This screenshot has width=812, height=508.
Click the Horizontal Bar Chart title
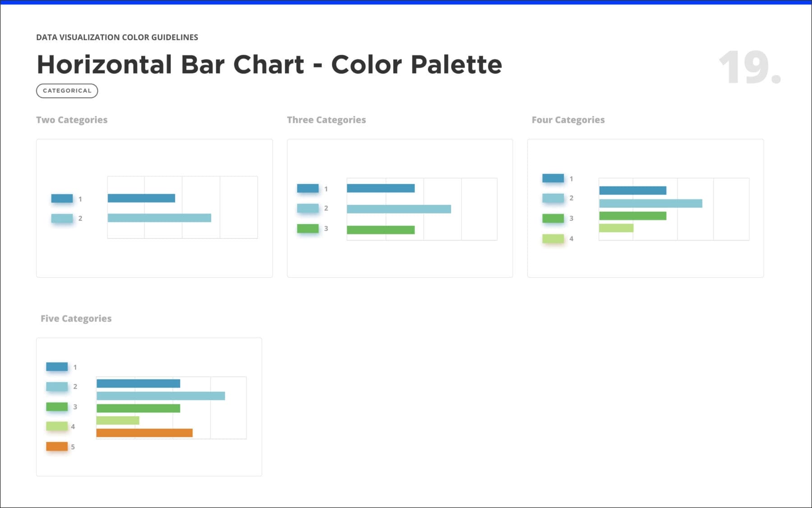269,64
